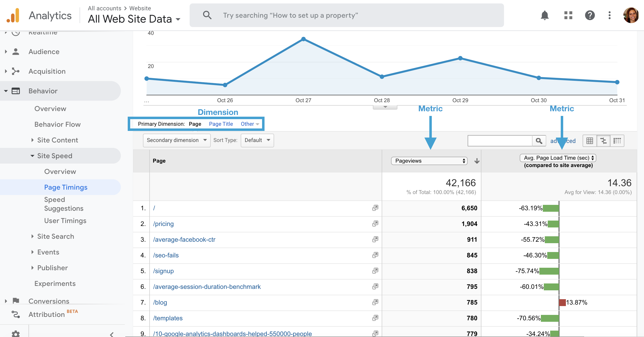
Task: Click the advanced filter link
Action: click(x=563, y=141)
